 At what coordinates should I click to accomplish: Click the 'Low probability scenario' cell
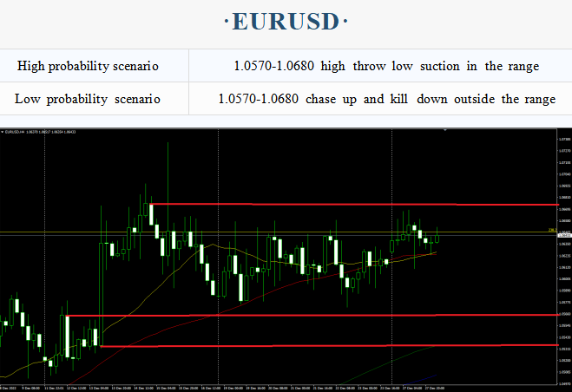(x=94, y=99)
